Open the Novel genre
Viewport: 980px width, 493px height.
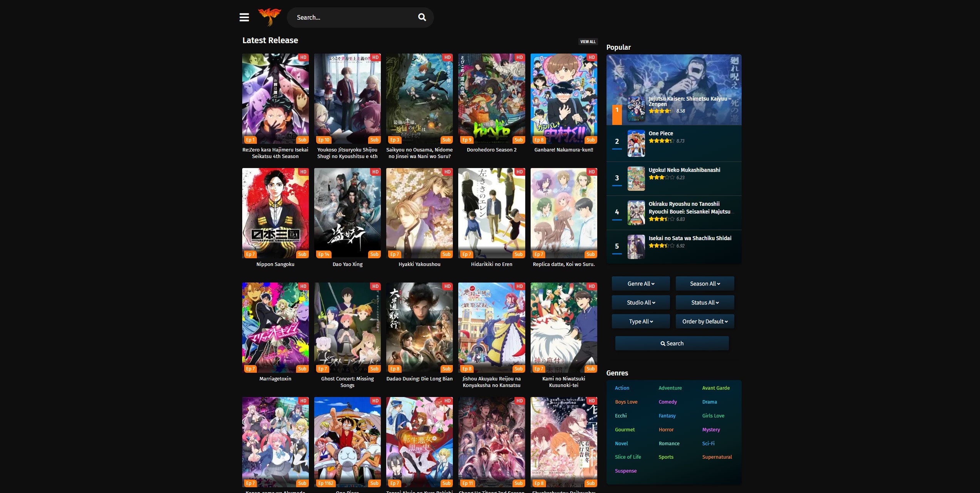(x=621, y=444)
